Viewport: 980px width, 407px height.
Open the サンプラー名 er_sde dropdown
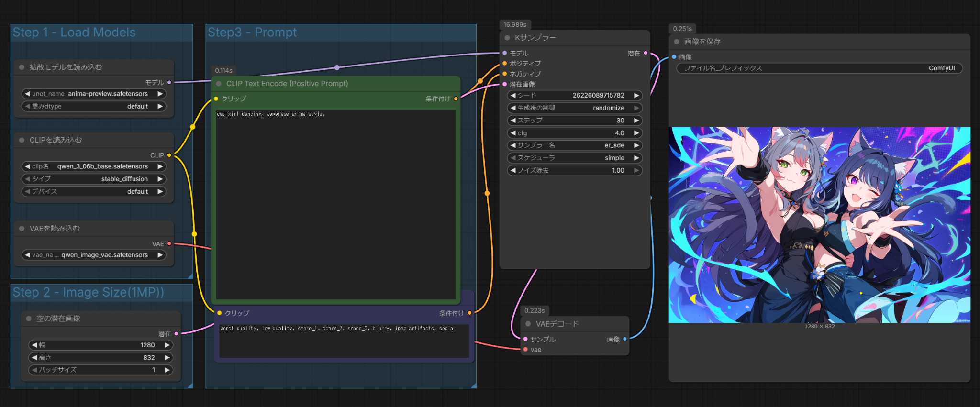click(574, 145)
